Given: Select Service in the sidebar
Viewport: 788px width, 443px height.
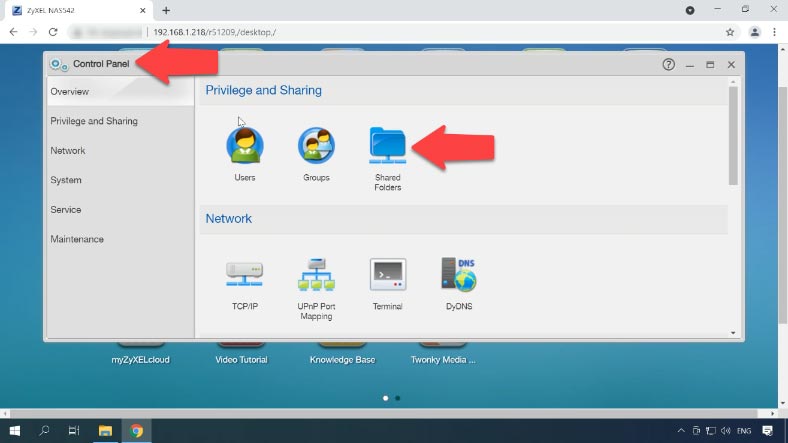Looking at the screenshot, I should 121,209.
